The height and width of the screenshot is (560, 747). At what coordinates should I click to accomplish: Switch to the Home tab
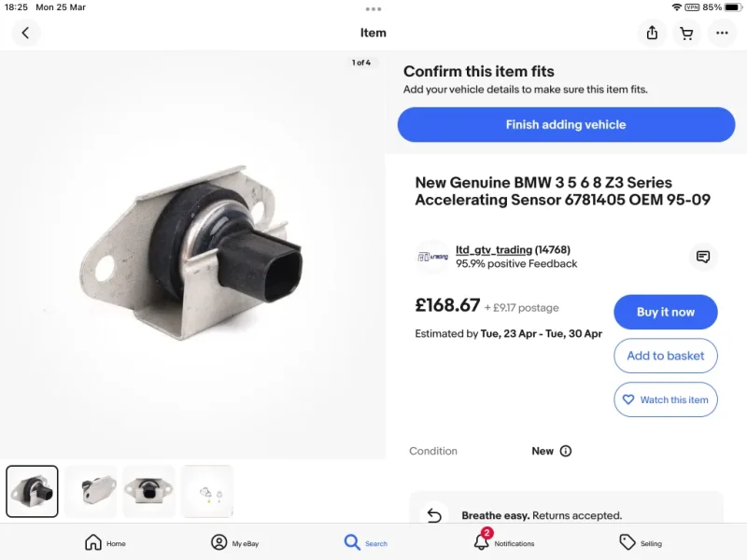106,543
